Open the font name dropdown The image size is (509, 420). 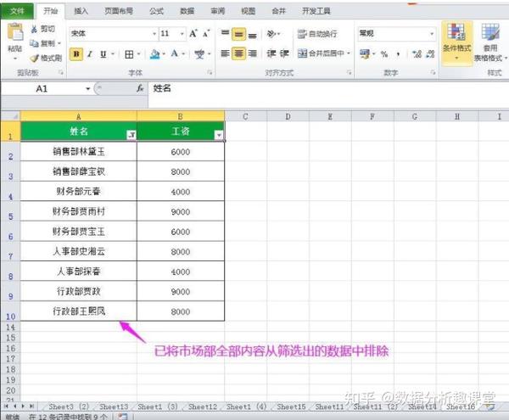(x=154, y=34)
